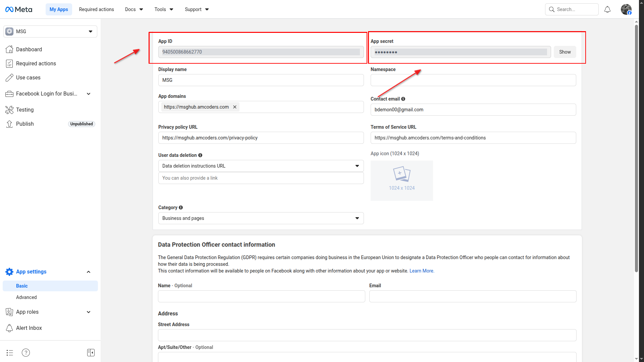Click Show to reveal app secret
Screen dimensions: 644x362
point(565,52)
